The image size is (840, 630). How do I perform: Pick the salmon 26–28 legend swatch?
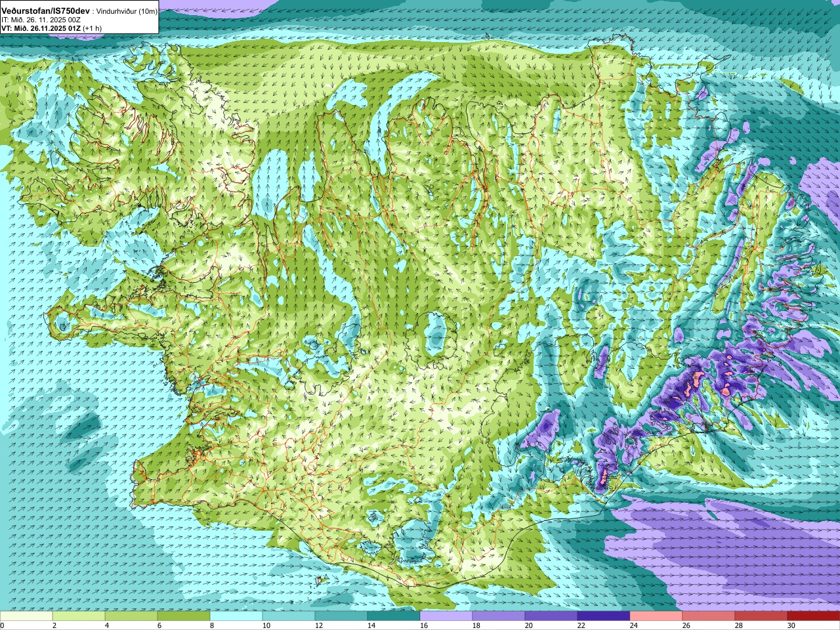click(709, 616)
